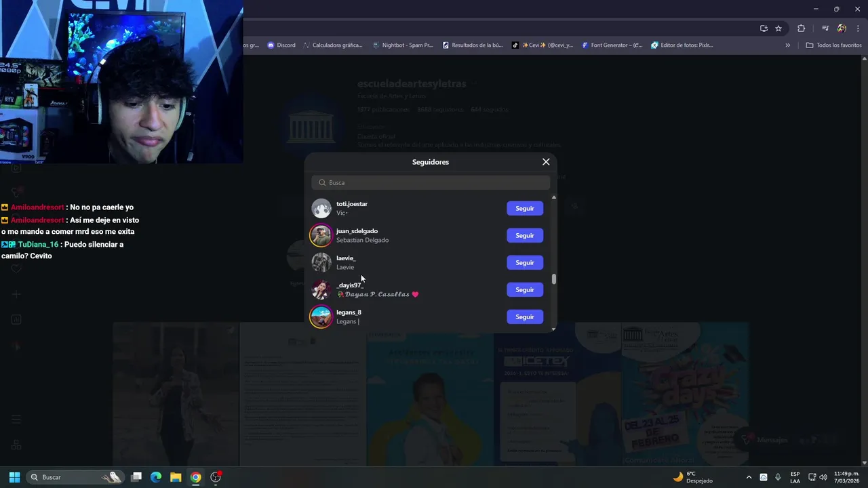The image size is (868, 488).
Task: Click the escueladeartesyletras profile name
Action: [412, 84]
